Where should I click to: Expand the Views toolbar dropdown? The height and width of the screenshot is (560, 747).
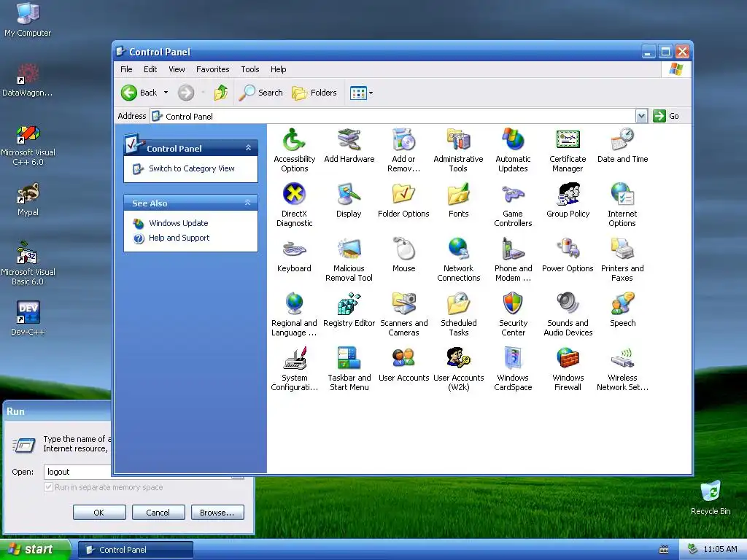click(x=371, y=93)
